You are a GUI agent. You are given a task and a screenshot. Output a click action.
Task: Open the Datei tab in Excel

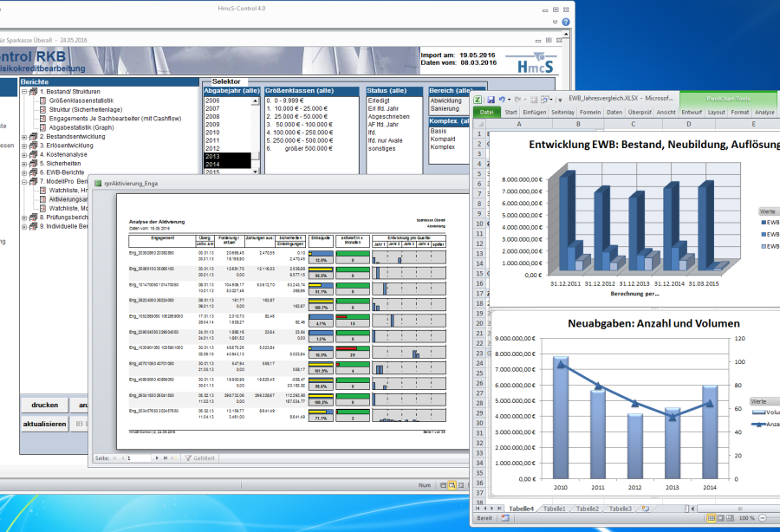(486, 112)
